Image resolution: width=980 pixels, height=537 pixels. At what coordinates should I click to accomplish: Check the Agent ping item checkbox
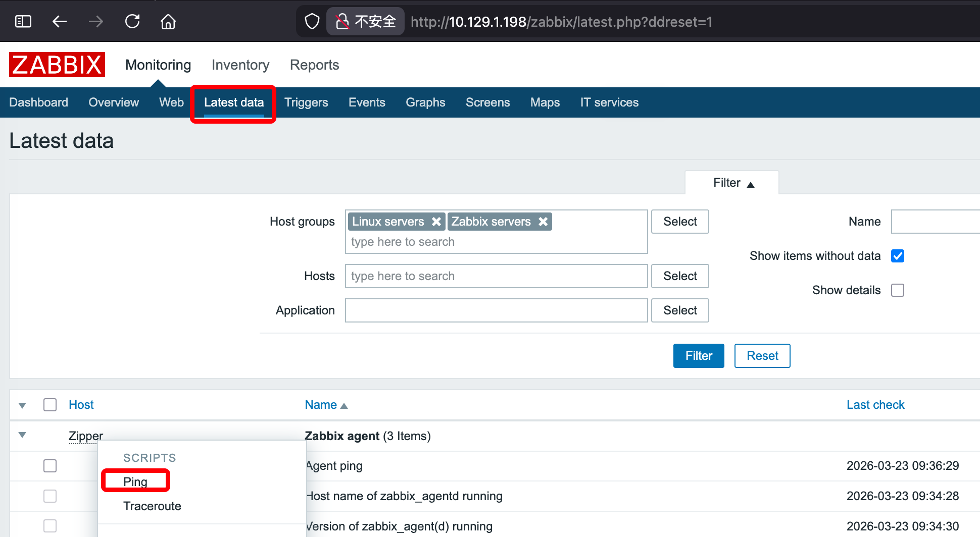pos(50,466)
